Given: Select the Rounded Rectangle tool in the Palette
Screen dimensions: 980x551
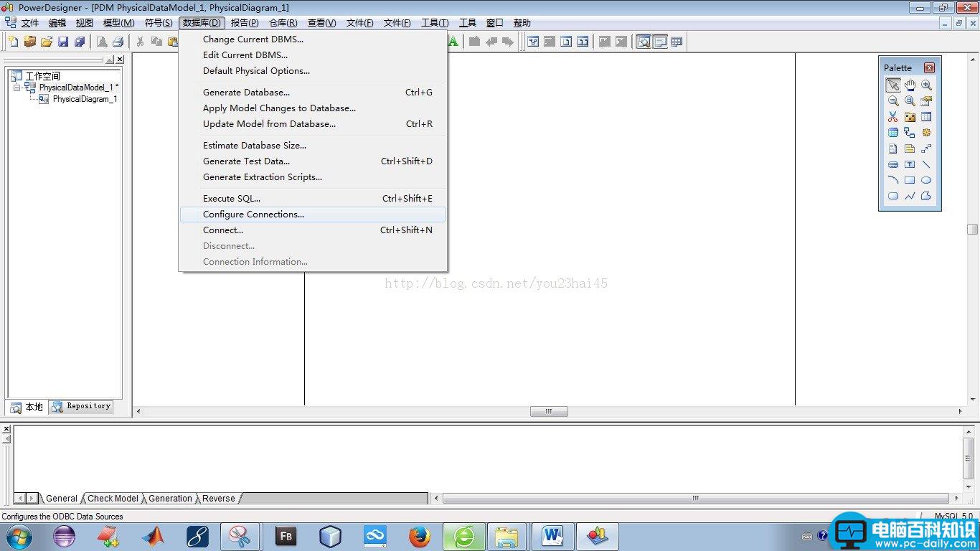Looking at the screenshot, I should point(892,196).
